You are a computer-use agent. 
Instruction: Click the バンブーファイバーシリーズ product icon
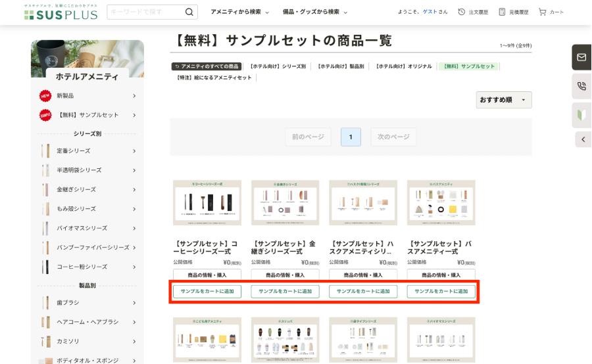click(45, 248)
